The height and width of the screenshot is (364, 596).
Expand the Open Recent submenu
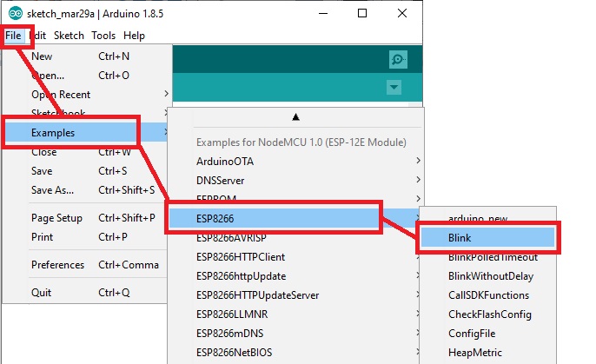point(85,94)
